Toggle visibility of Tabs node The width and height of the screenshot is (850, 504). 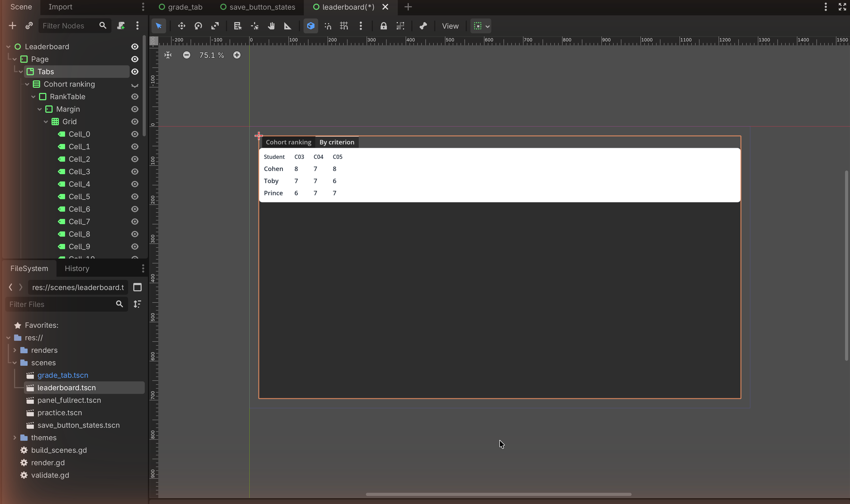point(135,72)
